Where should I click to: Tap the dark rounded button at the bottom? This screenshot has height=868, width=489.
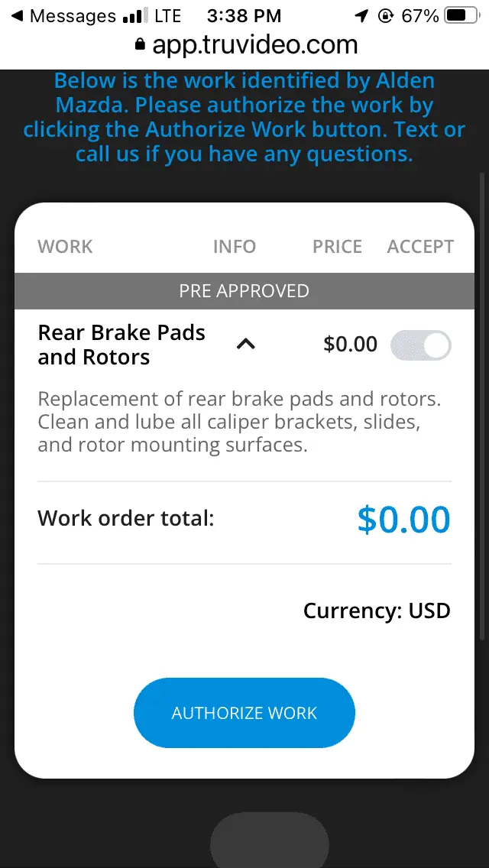(x=269, y=840)
